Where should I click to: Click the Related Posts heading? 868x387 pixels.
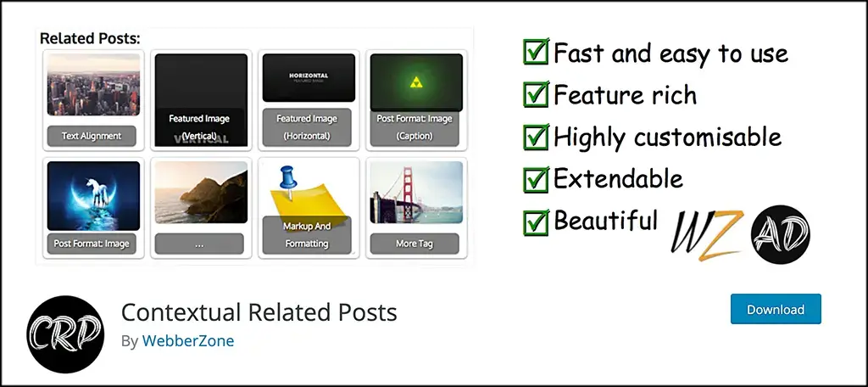click(x=90, y=38)
